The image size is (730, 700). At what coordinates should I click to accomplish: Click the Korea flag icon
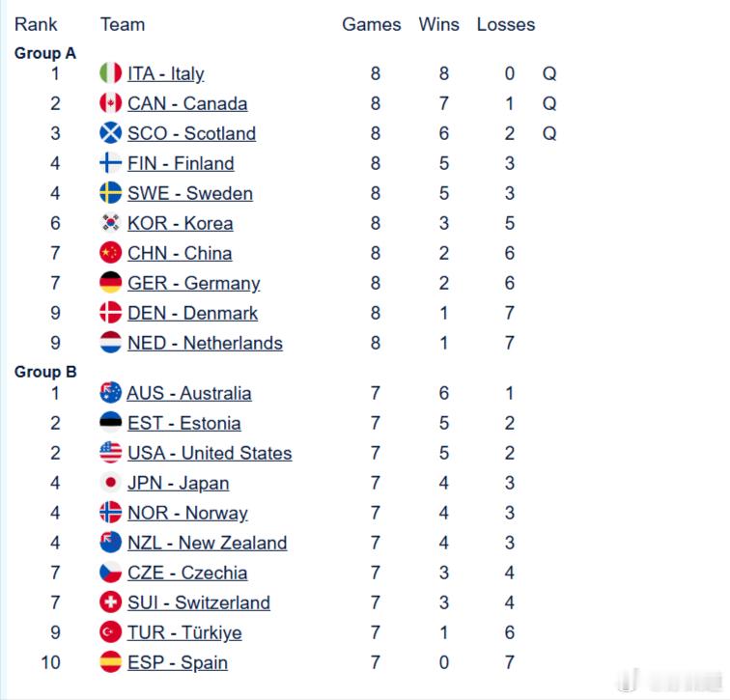click(x=110, y=223)
